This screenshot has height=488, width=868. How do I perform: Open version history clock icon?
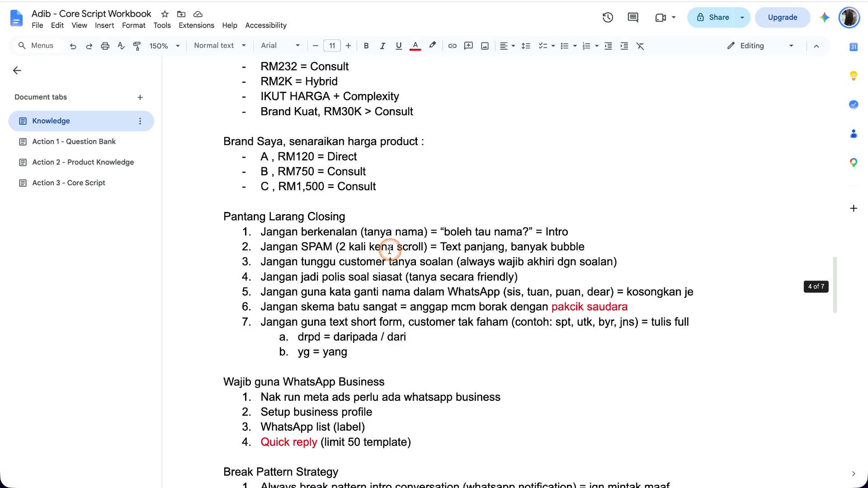tap(608, 18)
